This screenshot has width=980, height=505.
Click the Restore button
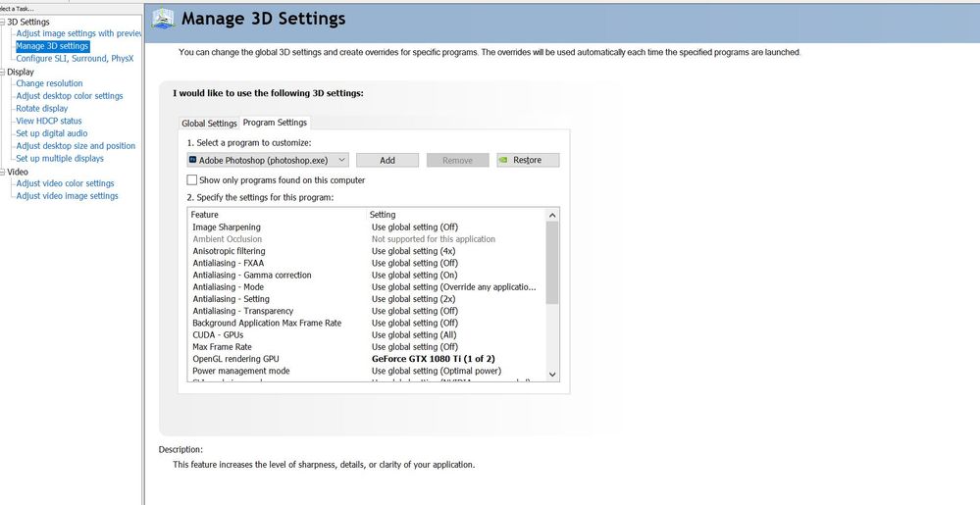coord(528,160)
